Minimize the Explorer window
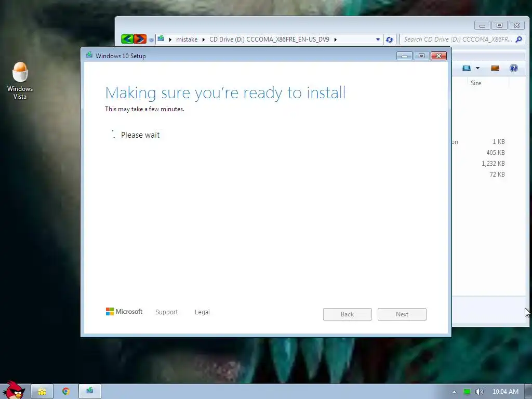532x399 pixels. [482, 25]
